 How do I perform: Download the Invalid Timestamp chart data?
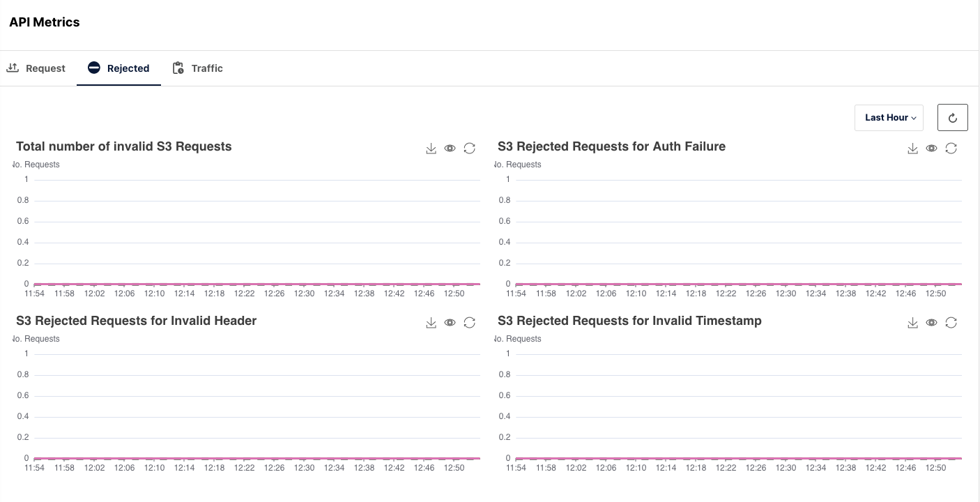coord(912,322)
